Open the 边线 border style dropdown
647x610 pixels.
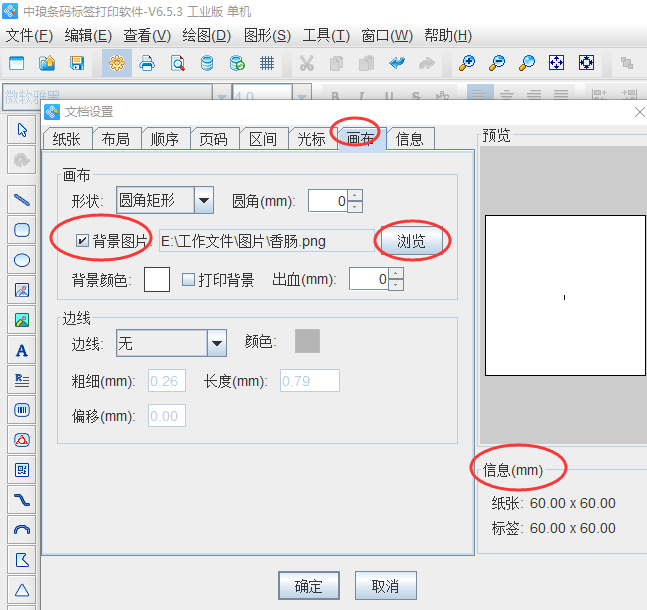pyautogui.click(x=217, y=343)
